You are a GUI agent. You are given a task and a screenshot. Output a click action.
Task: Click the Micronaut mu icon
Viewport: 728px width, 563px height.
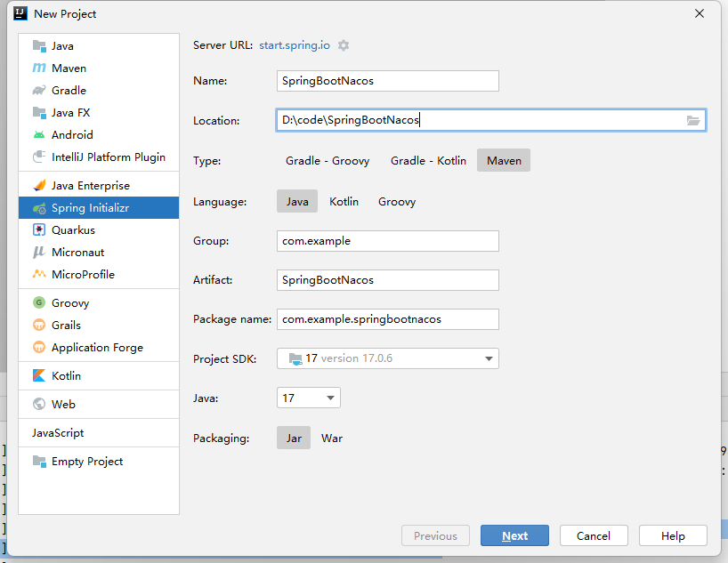39,253
